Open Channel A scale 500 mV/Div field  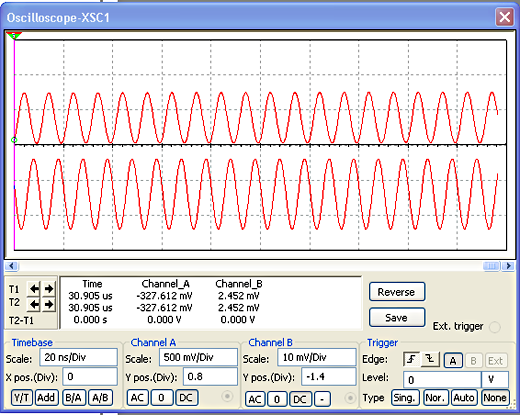pos(198,357)
